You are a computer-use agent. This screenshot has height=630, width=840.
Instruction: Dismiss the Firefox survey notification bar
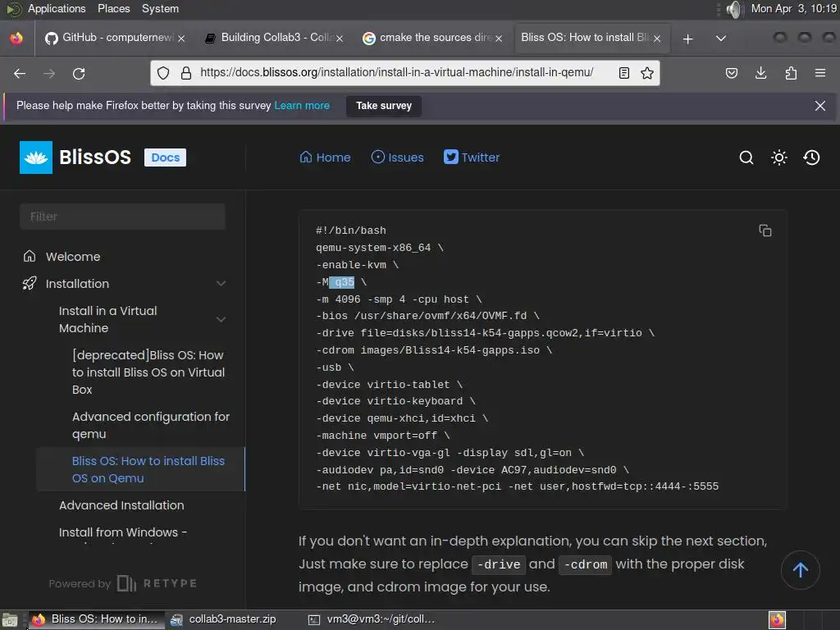[x=819, y=106]
